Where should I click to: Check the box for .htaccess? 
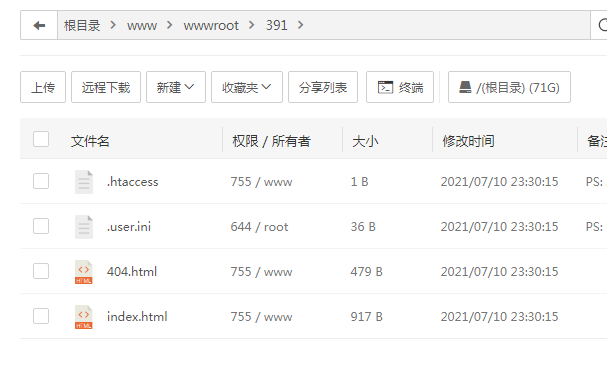tap(41, 181)
